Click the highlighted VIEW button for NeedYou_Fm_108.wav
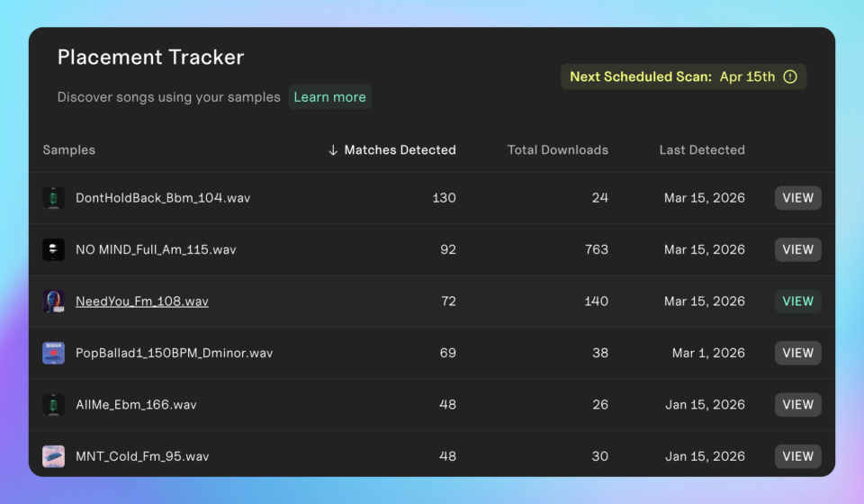 (x=798, y=301)
